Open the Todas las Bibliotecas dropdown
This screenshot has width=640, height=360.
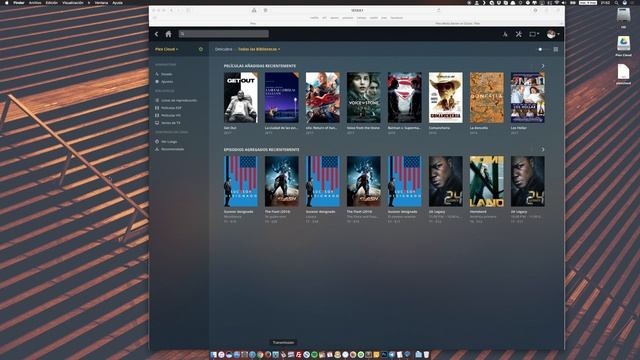[x=259, y=49]
